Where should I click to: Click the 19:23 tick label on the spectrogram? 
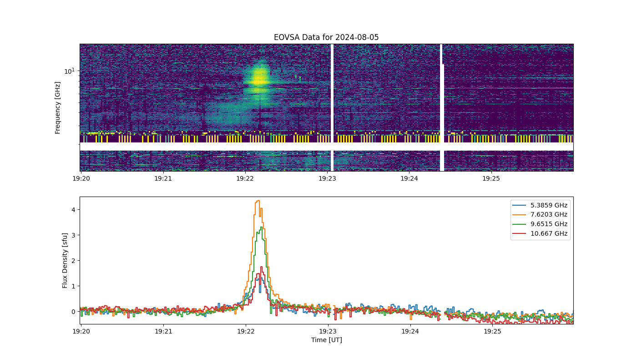pos(328,178)
